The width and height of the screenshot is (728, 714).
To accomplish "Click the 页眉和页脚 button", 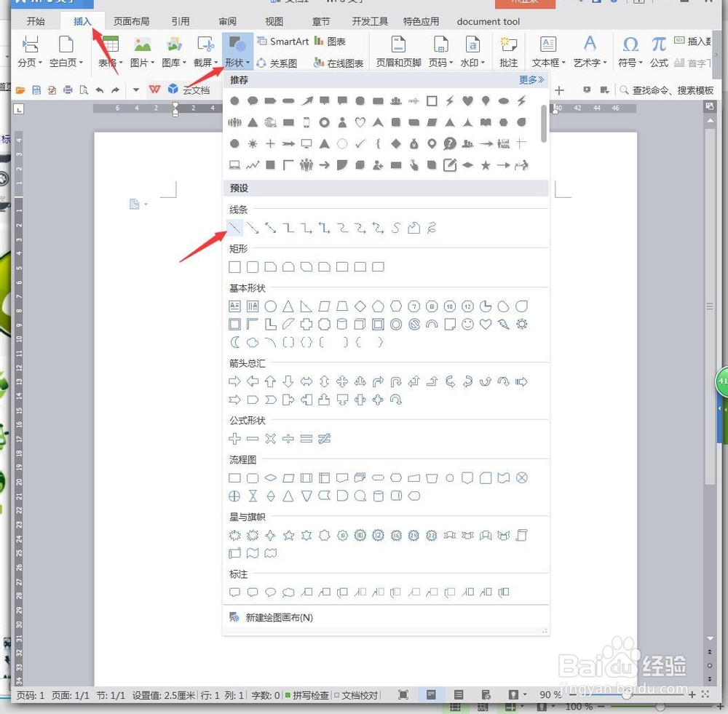I will tap(398, 51).
